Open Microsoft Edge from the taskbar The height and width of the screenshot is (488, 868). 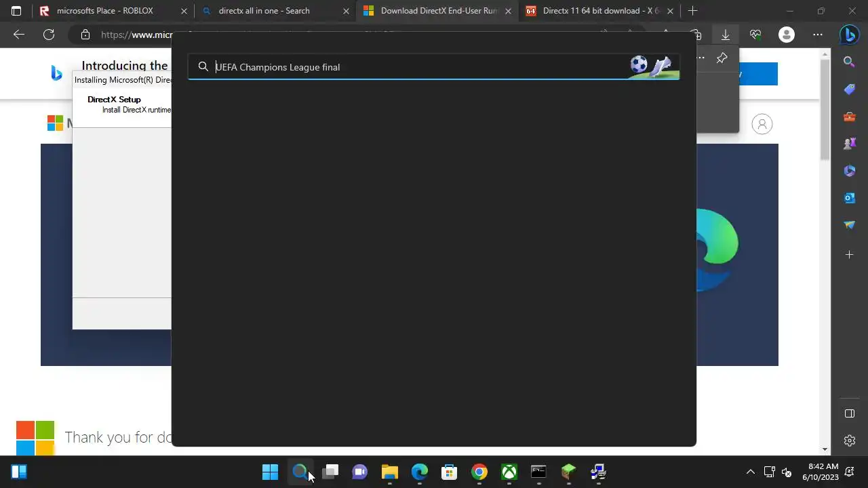(419, 472)
